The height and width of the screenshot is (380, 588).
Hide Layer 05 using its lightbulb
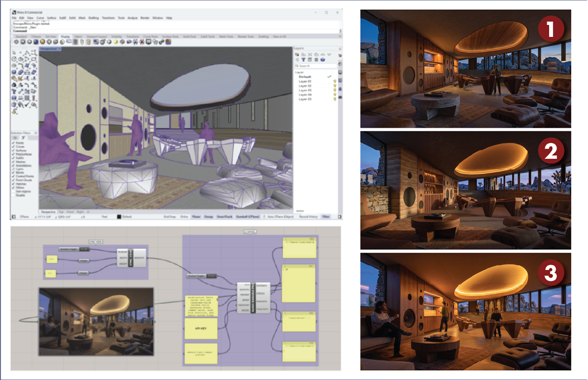click(x=335, y=99)
